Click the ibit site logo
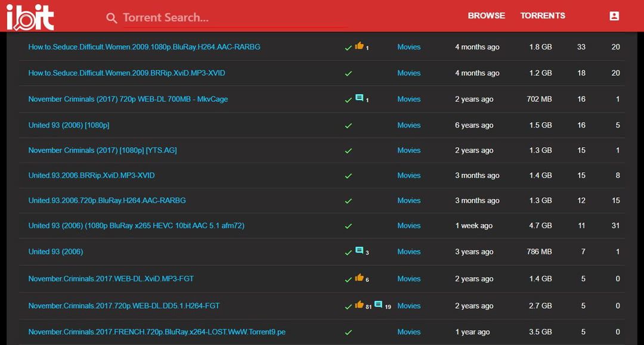Viewport: 644px width, 345px height. pyautogui.click(x=30, y=17)
